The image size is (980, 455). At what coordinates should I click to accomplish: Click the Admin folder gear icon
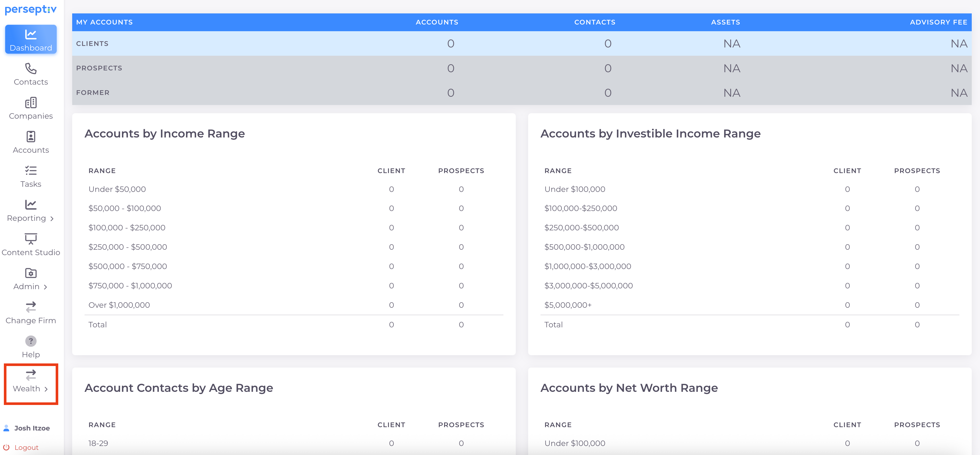tap(31, 273)
